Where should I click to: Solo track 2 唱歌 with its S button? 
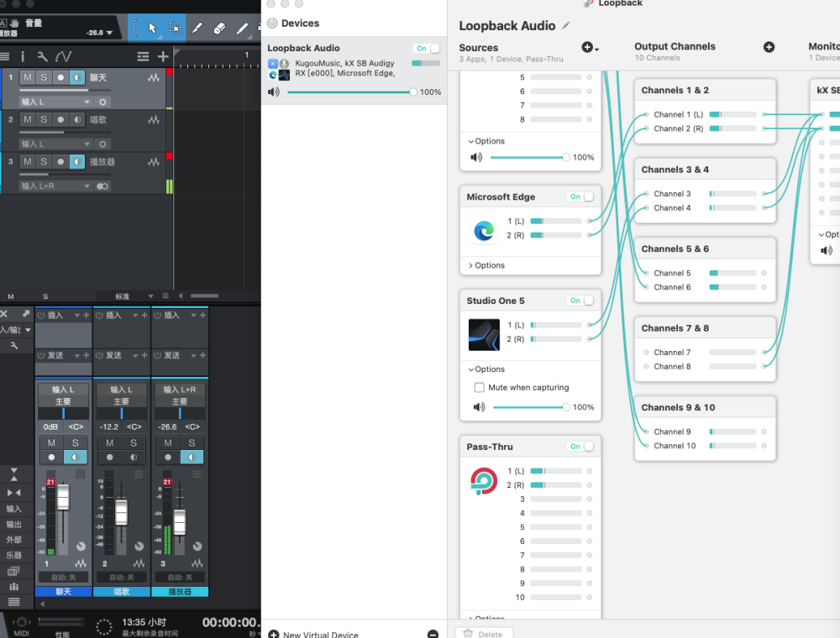point(44,119)
